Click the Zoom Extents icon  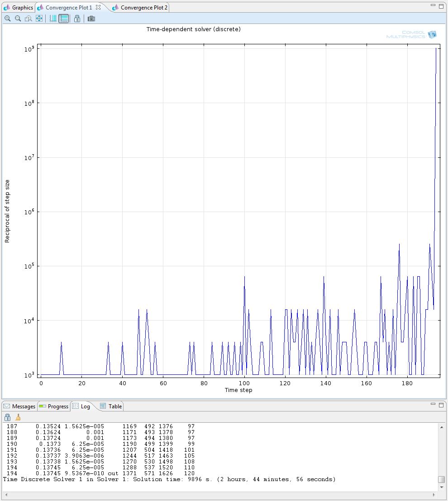tap(39, 19)
